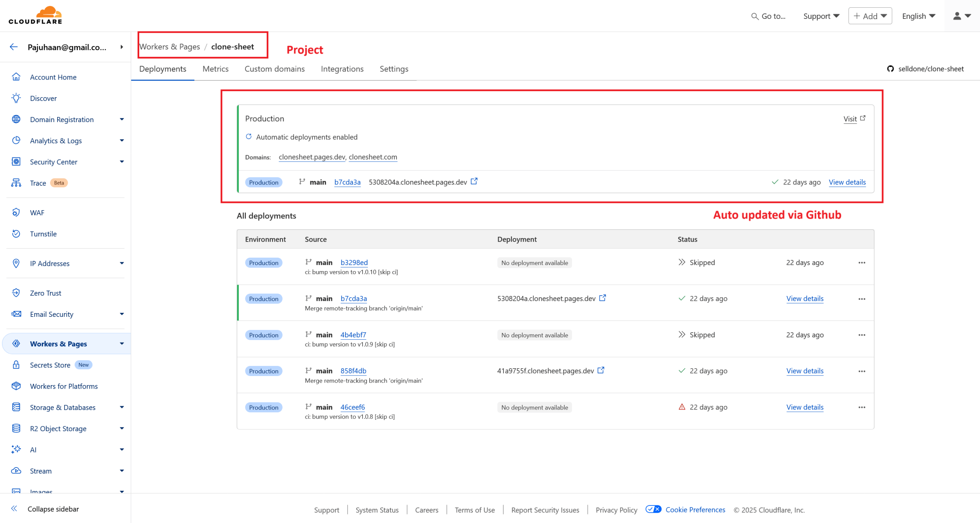Click the Stream cloud icon

(x=16, y=471)
